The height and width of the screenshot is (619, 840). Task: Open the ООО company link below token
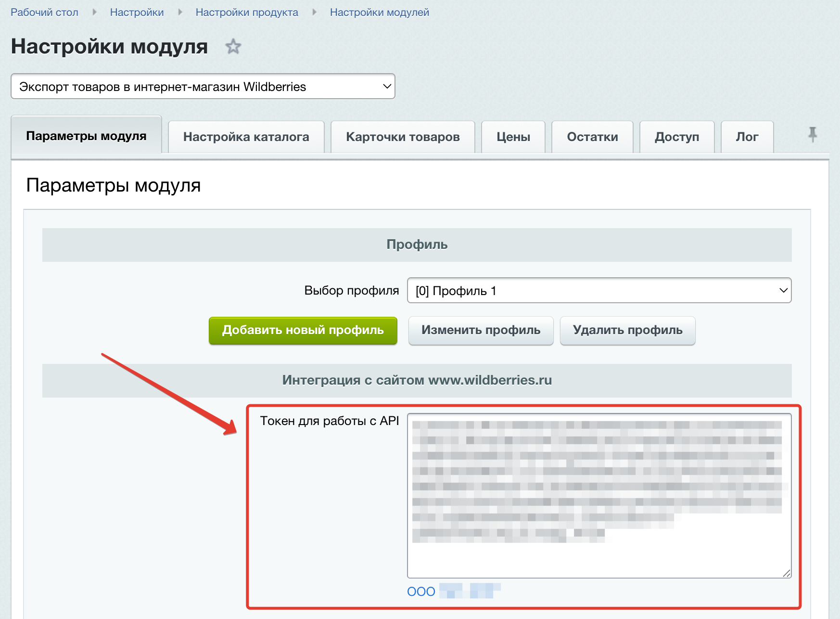click(x=453, y=591)
